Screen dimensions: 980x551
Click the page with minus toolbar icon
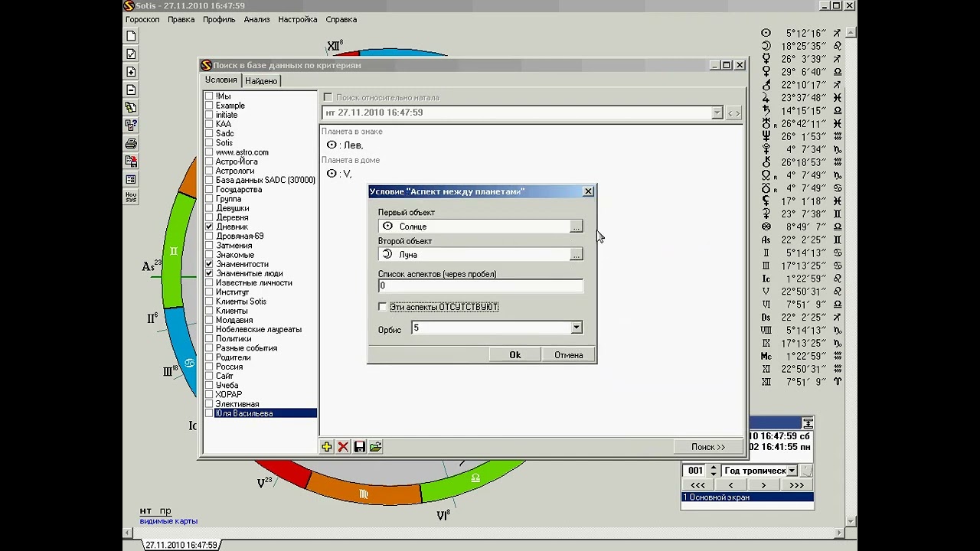click(131, 90)
